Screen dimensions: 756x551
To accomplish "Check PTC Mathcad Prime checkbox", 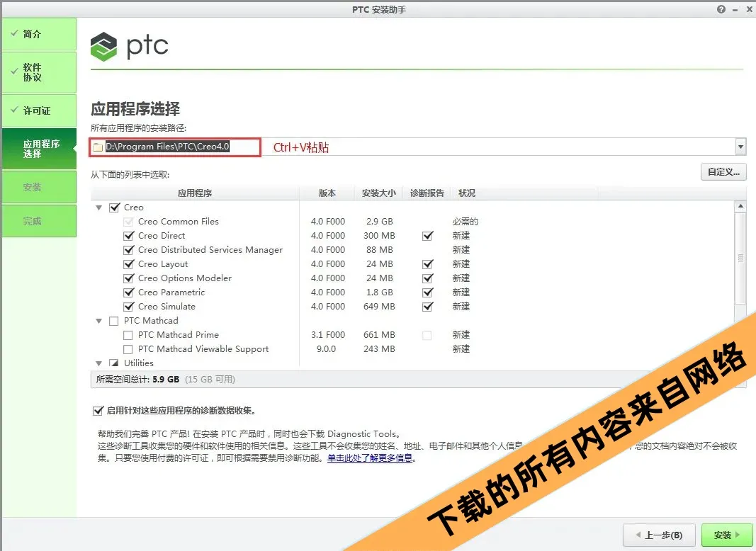I will tap(128, 335).
